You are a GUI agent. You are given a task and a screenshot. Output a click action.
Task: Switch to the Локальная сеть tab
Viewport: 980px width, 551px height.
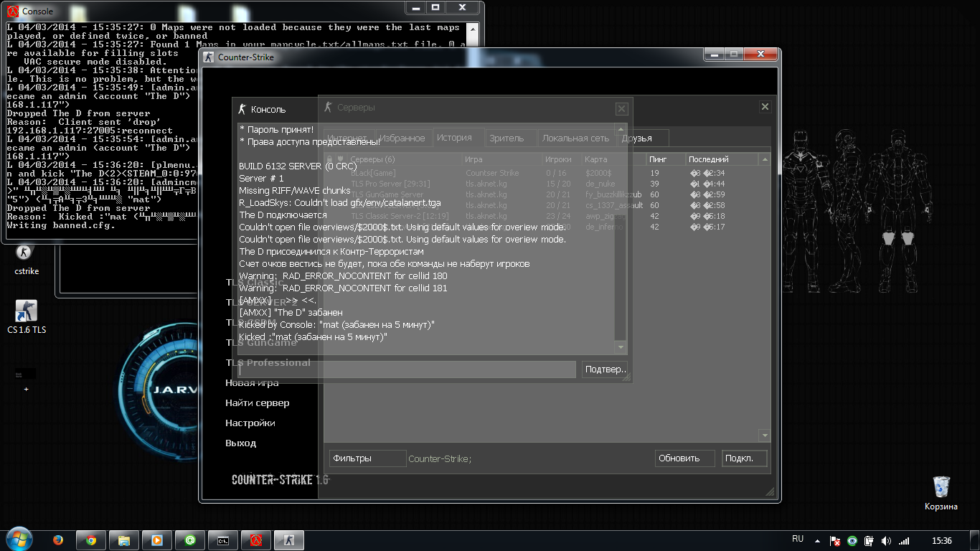point(575,138)
